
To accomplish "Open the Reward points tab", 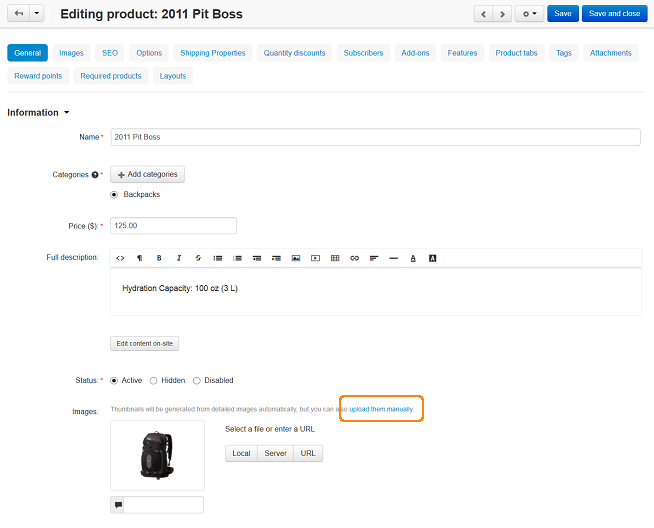I will coord(38,76).
